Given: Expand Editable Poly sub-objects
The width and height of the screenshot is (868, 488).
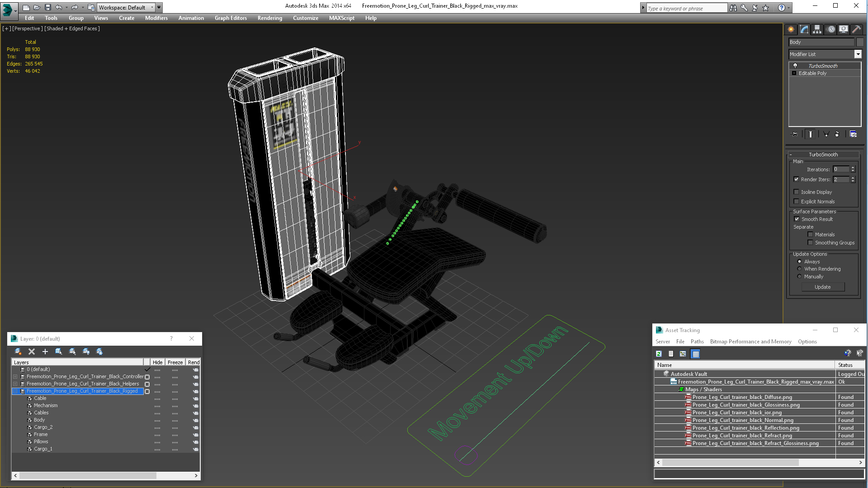Looking at the screenshot, I should coord(794,73).
